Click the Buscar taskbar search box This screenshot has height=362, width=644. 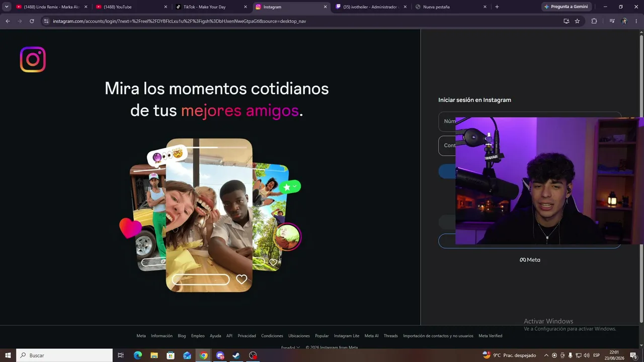pyautogui.click(x=64, y=355)
